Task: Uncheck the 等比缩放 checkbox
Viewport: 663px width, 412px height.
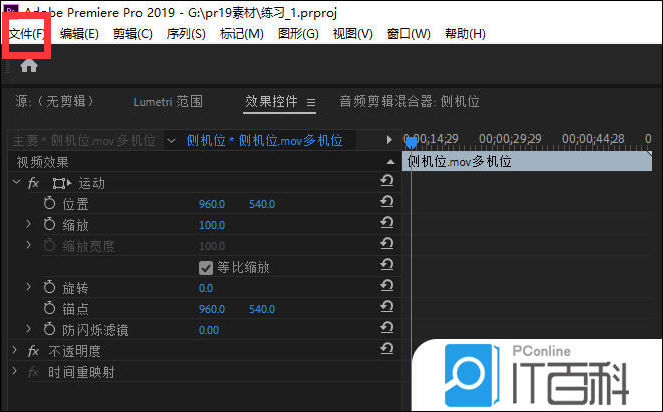Action: (x=207, y=268)
